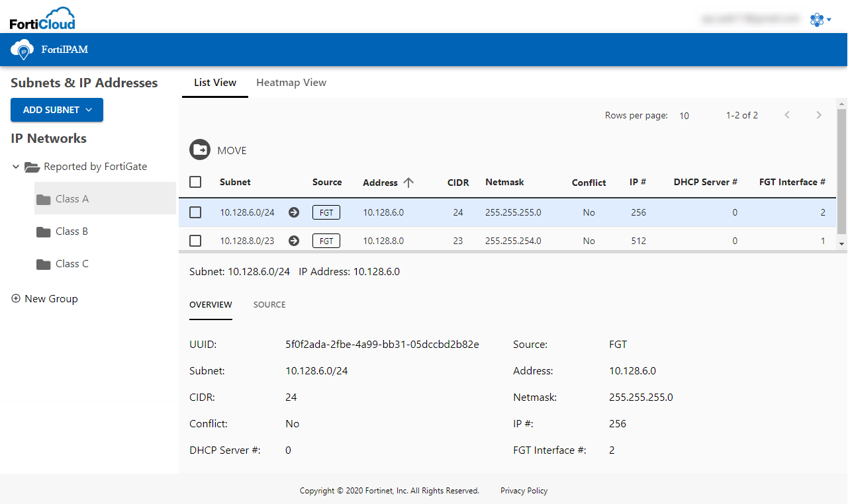Toggle the select-all checkbox in table header
The image size is (850, 504).
click(x=195, y=182)
